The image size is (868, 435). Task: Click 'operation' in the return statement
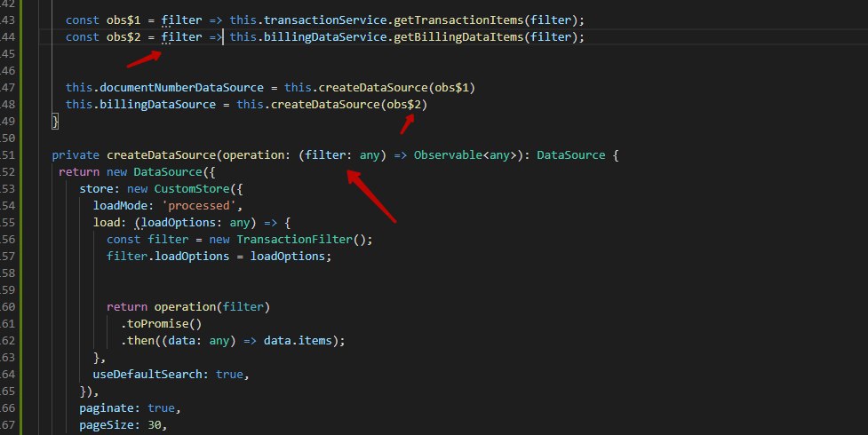coord(185,307)
